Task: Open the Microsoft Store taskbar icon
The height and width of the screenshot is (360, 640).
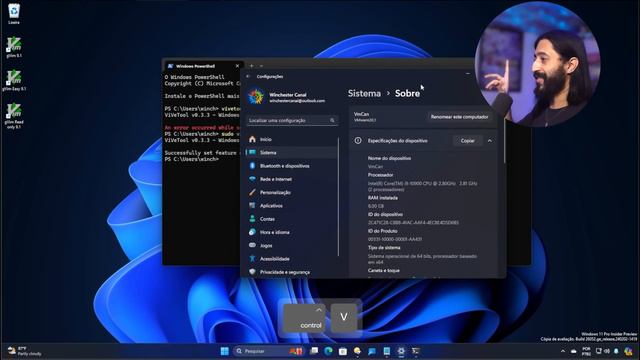Action: 343,351
